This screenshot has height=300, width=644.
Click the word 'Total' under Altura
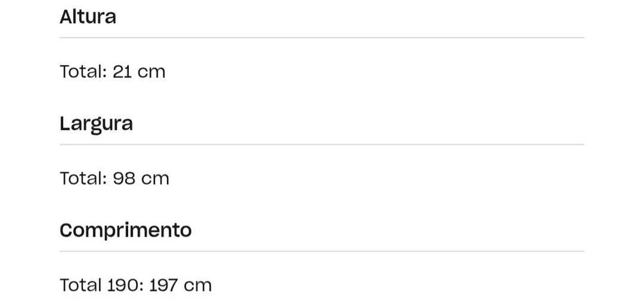[82, 71]
